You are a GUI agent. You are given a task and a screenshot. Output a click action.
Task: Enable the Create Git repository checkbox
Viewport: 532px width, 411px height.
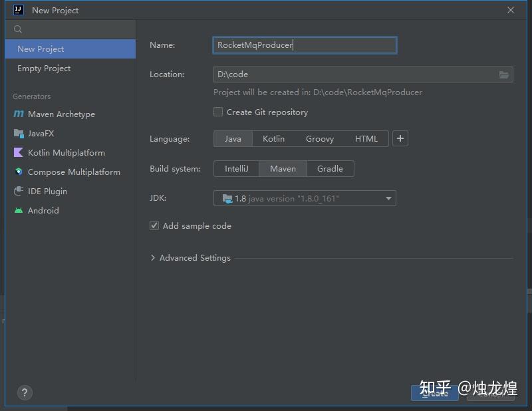point(217,112)
